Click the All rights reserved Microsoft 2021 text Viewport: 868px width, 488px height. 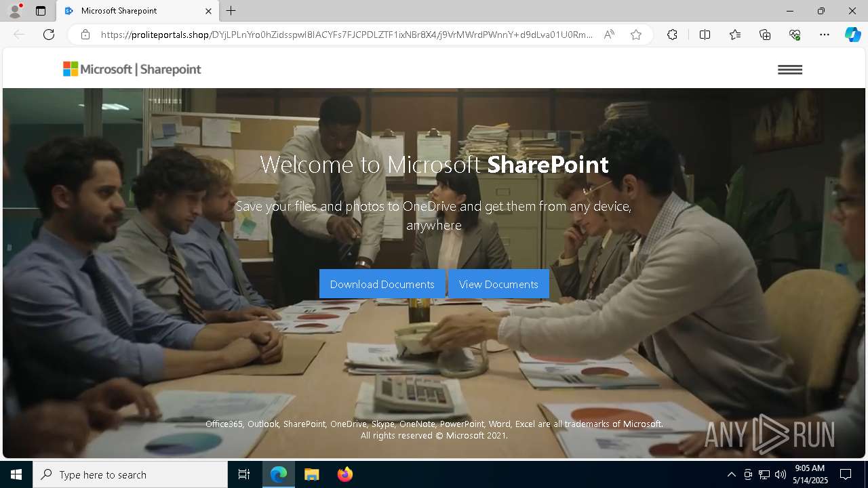(x=434, y=436)
